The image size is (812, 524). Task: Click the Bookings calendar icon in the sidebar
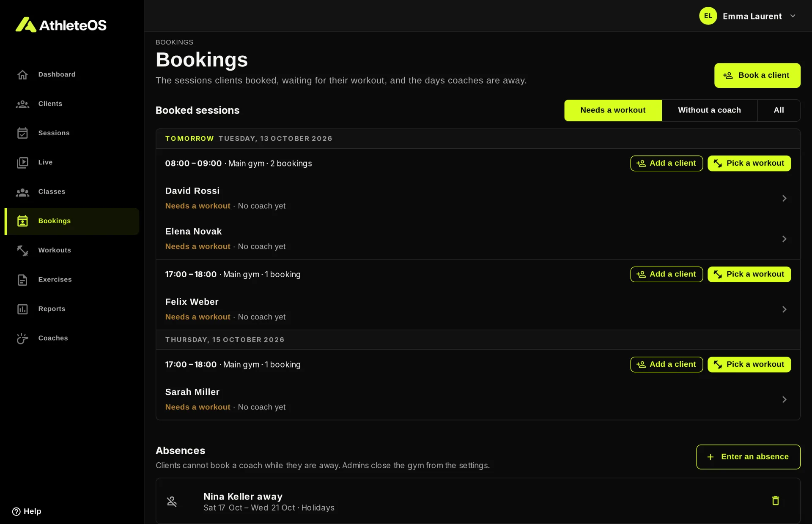point(22,221)
